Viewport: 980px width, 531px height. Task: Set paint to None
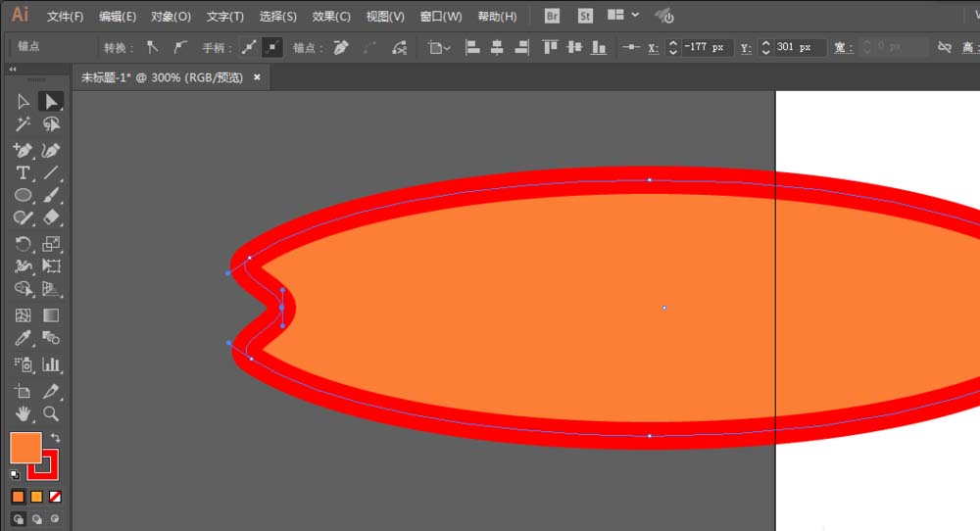55,497
